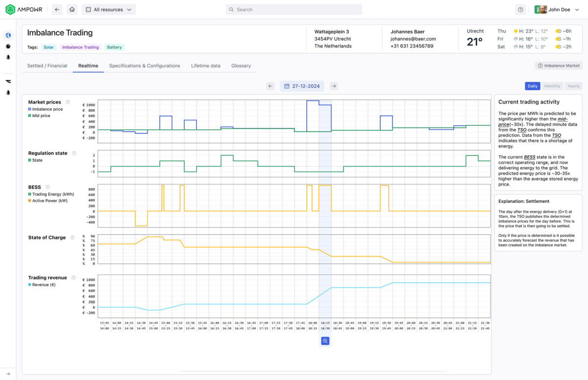
Task: Switch to Daily view
Action: 532,86
